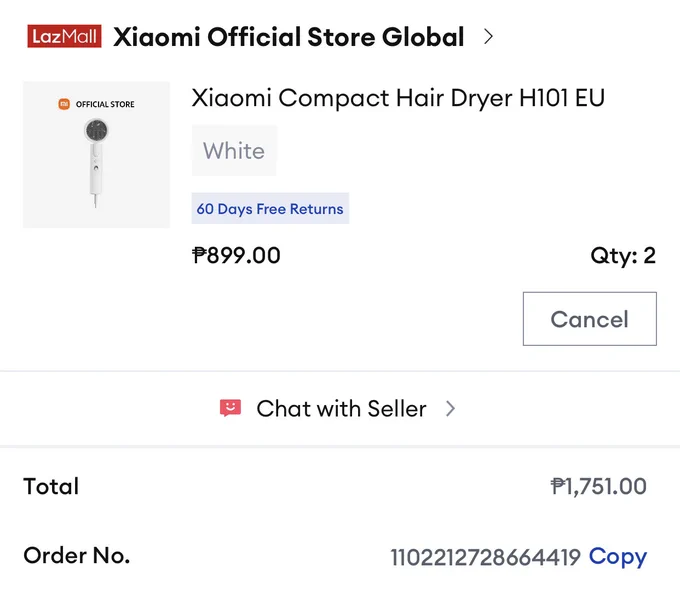Viewport: 680px width, 590px height.
Task: Click the Order No. label
Action: pyautogui.click(x=77, y=556)
